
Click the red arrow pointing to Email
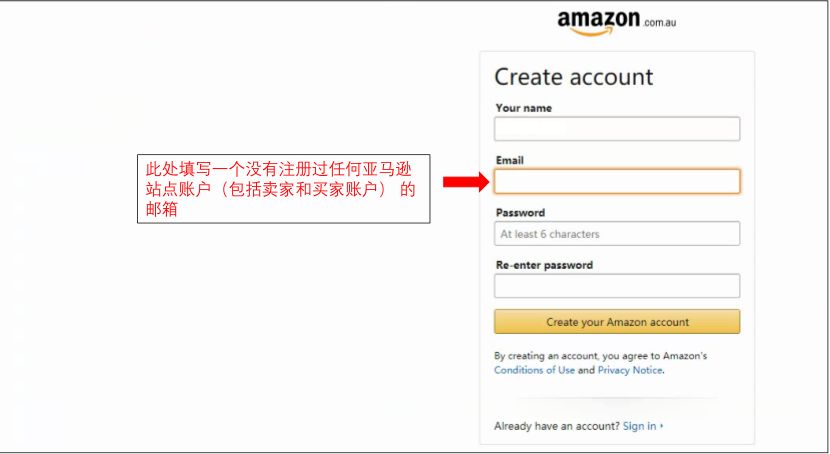coord(466,181)
